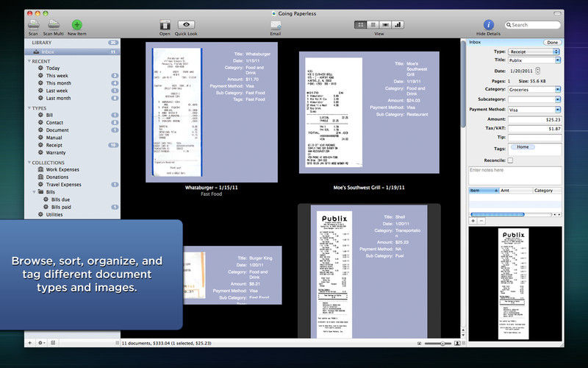The image size is (588, 368).
Task: Switch to chart view mode icon
Action: (398, 25)
